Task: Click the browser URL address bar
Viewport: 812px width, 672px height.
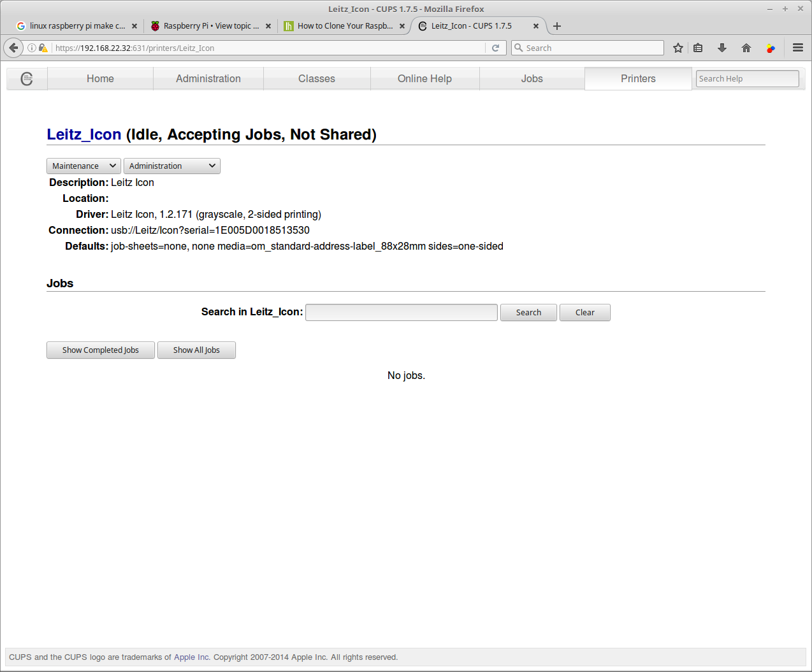Action: (x=268, y=48)
